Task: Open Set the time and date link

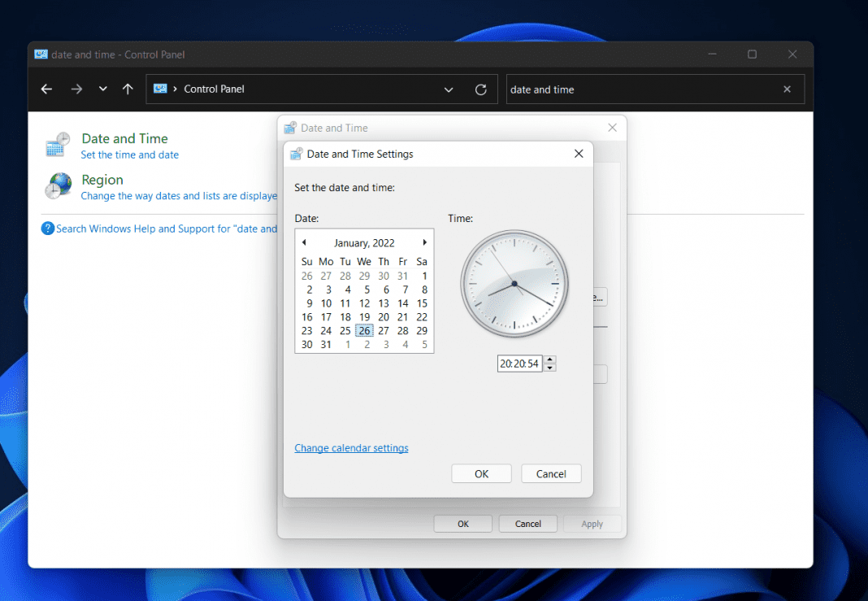Action: click(129, 155)
